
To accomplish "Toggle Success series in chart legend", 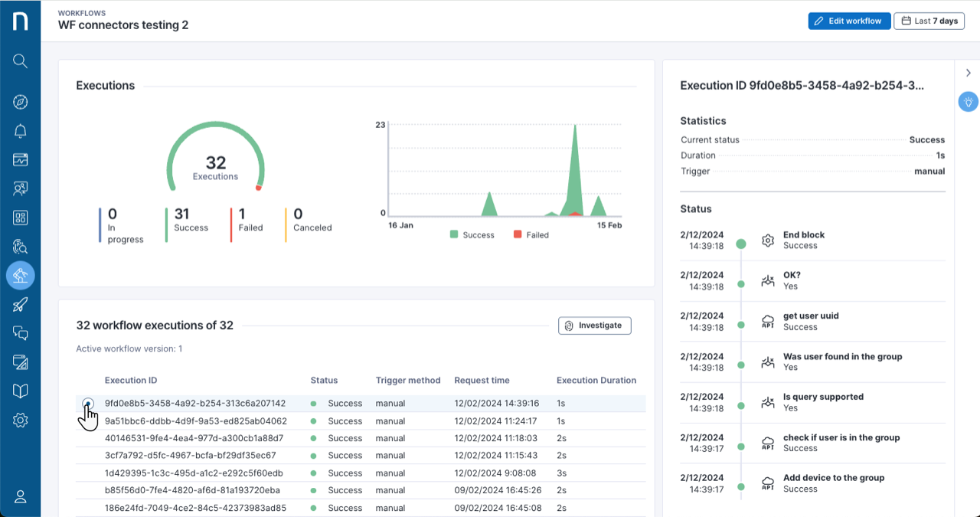I will [472, 235].
